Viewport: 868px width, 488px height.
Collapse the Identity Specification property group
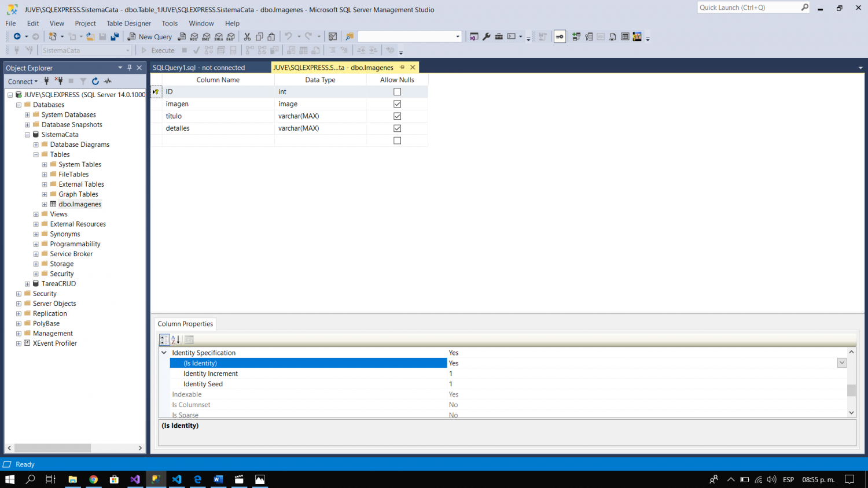click(x=164, y=353)
